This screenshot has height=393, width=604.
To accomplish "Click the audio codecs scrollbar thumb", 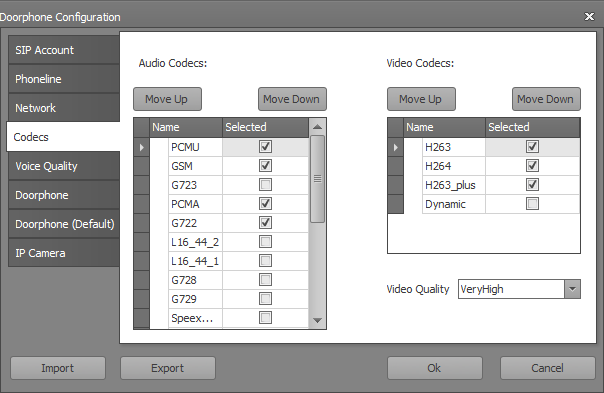I will click(317, 179).
